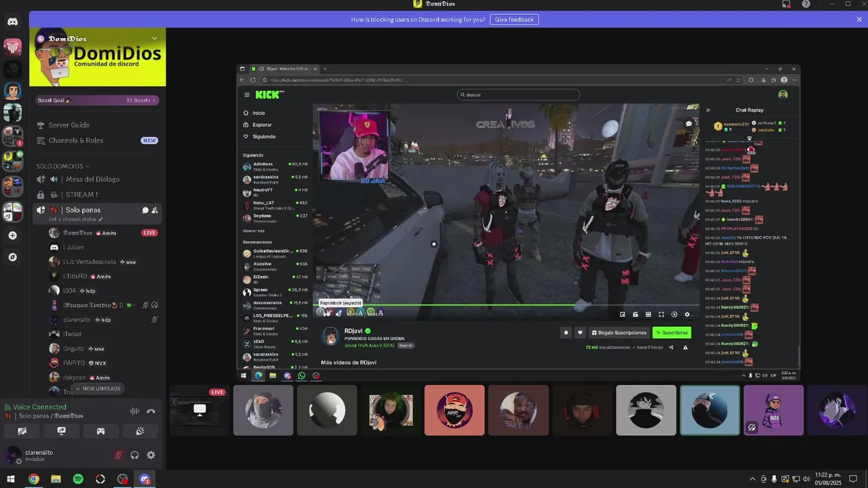Open File Explorer from the taskbar
This screenshot has width=868, height=488.
pos(56,479)
